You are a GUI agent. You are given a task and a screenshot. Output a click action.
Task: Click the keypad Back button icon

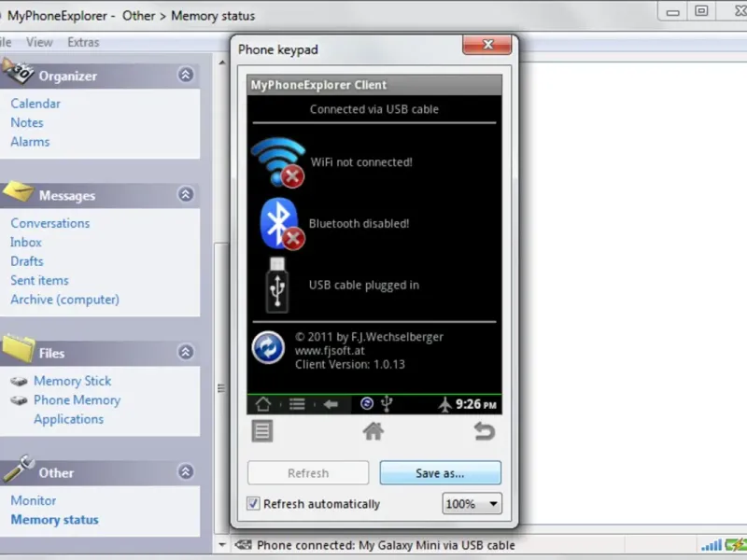point(485,431)
